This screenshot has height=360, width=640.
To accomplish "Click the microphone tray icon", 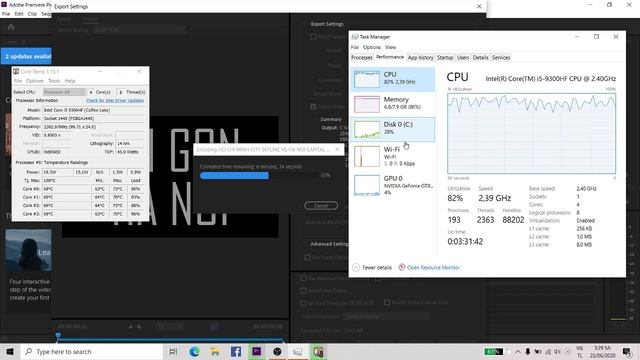I will tap(528, 351).
